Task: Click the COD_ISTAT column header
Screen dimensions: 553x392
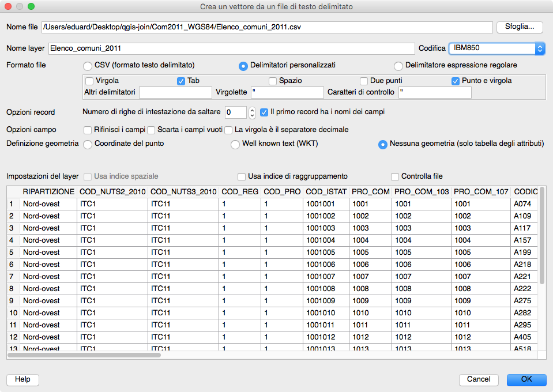Action: (x=326, y=192)
